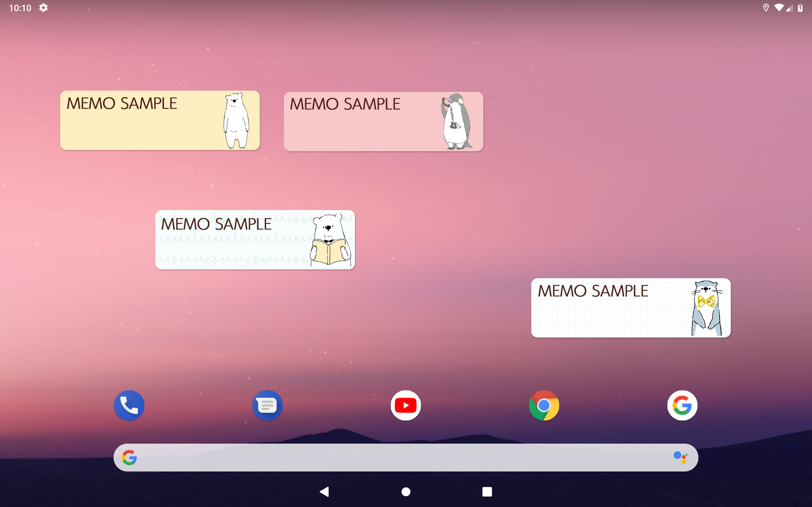Click the settings gear in status bar

[43, 8]
